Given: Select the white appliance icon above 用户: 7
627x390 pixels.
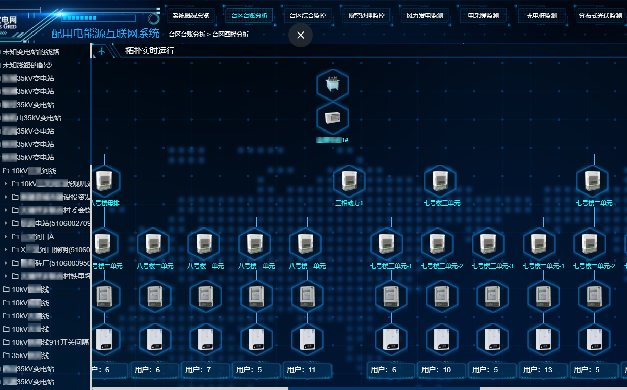Looking at the screenshot, I should pyautogui.click(x=206, y=340).
